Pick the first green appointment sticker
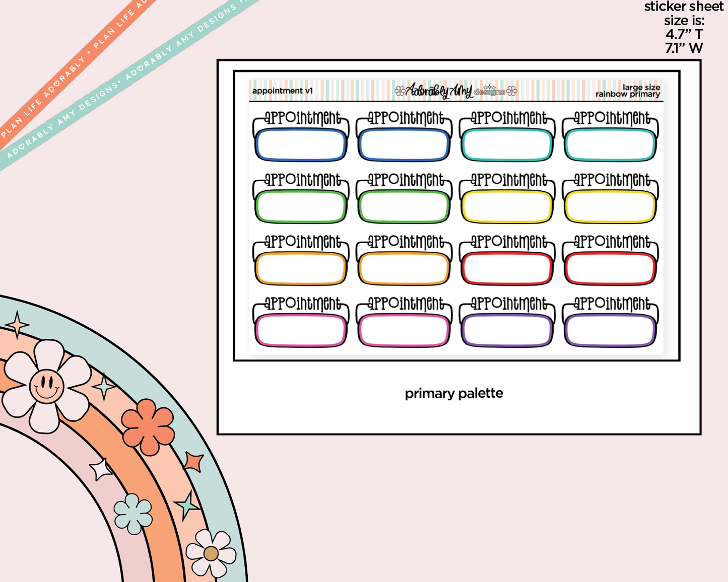The image size is (728, 582). [x=301, y=198]
